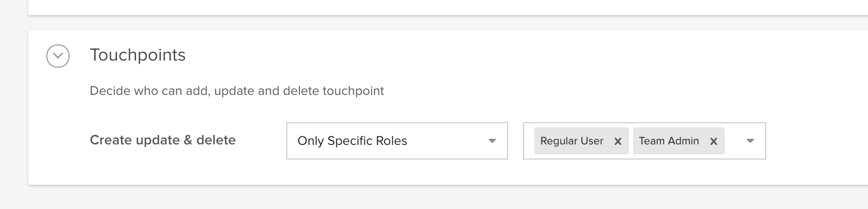Click the touchpoint permissions description text
Screen dimensions: 868x209
click(237, 91)
